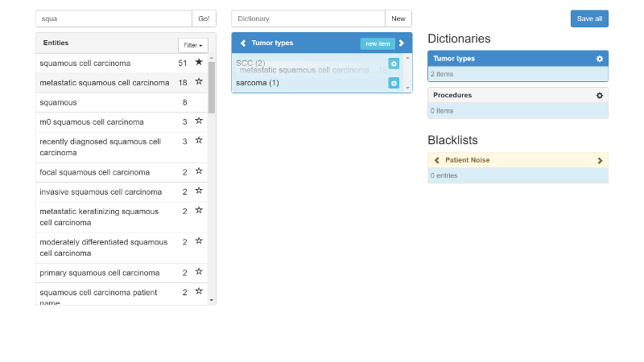Click left chevron on Patient Noise blacklist
This screenshot has width=644, height=362.
pos(436,160)
